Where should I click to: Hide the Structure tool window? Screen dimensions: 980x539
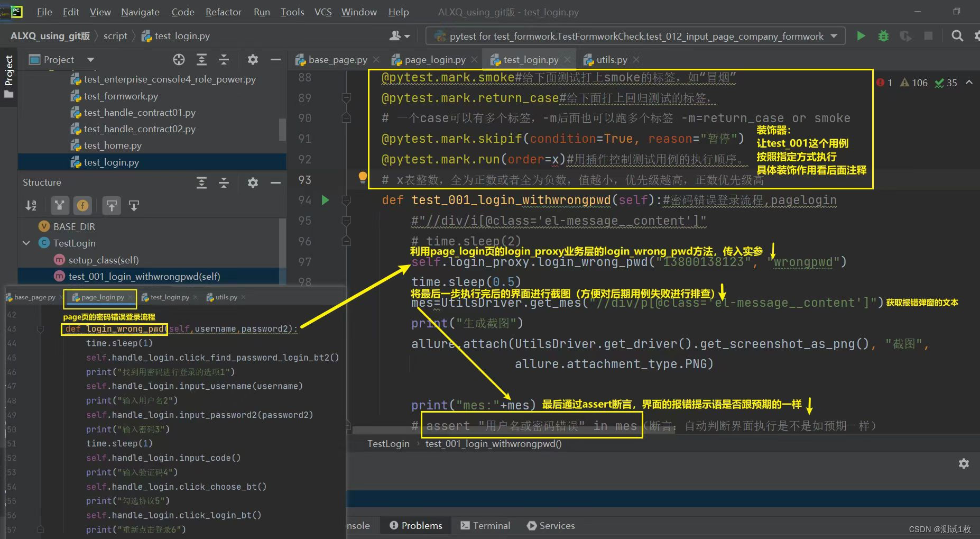pos(275,183)
